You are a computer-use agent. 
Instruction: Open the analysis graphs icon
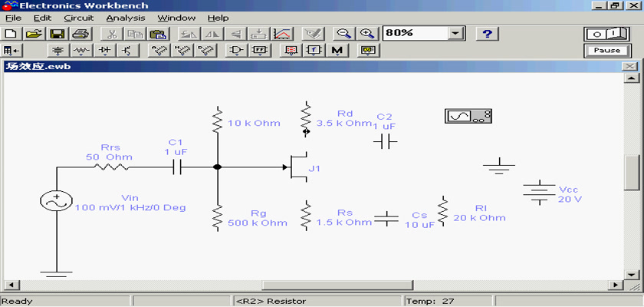283,34
